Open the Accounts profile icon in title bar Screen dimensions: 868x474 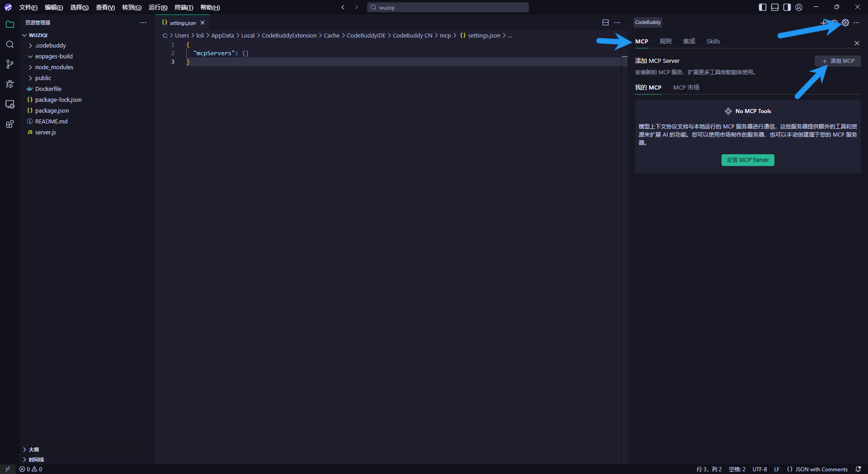tap(799, 7)
